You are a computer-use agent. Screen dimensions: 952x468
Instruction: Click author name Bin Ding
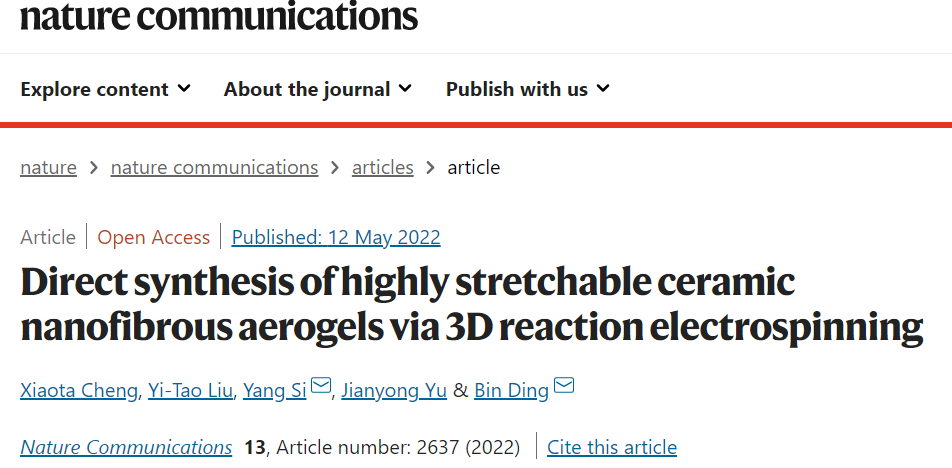[511, 390]
